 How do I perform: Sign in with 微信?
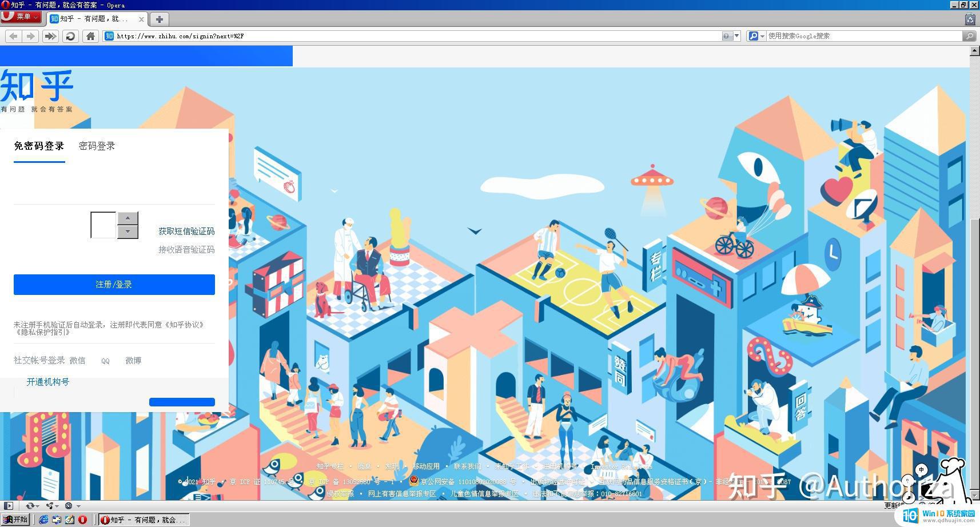[x=77, y=361]
